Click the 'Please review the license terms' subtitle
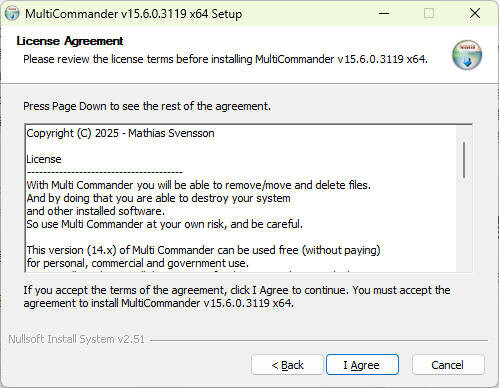499x388 pixels. pos(225,59)
